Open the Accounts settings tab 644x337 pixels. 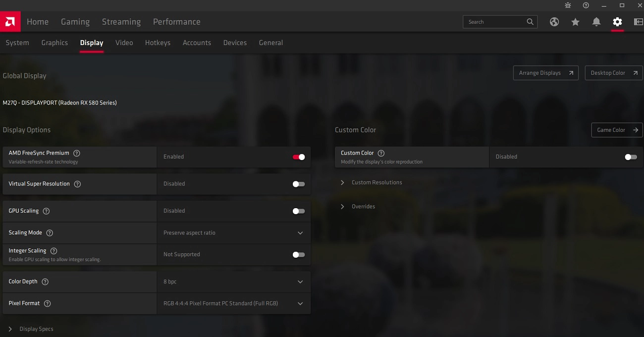pos(197,43)
